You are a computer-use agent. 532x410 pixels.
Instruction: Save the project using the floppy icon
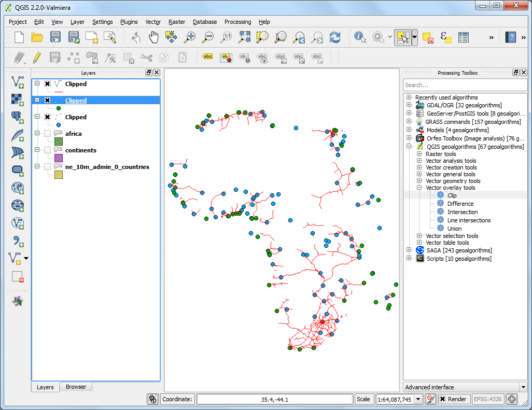[x=55, y=37]
